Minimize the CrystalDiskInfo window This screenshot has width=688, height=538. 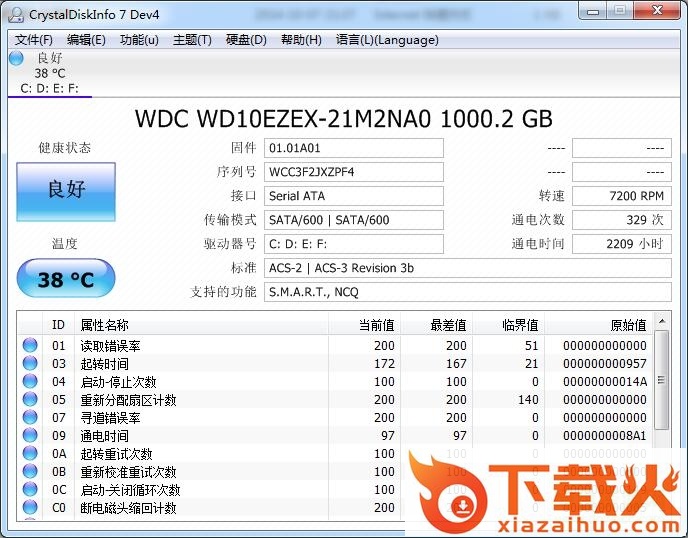[x=593, y=11]
